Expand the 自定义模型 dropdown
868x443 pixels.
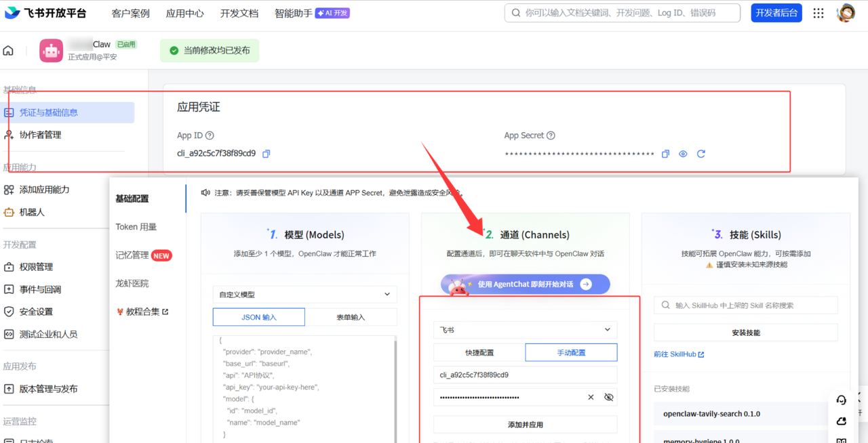(304, 295)
